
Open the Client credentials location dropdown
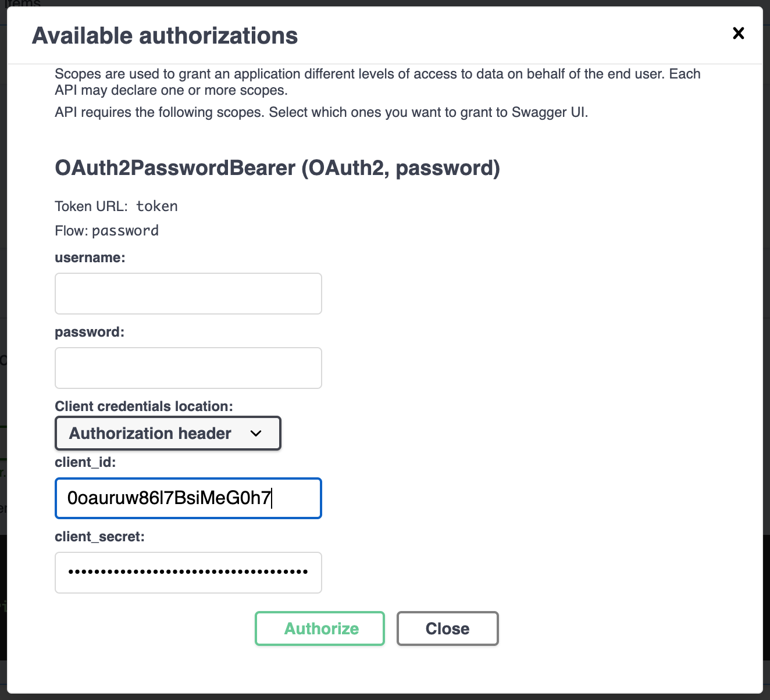pos(167,433)
